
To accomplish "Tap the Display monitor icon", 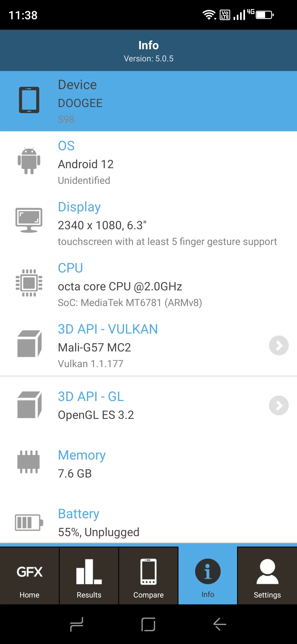I will click(x=29, y=220).
